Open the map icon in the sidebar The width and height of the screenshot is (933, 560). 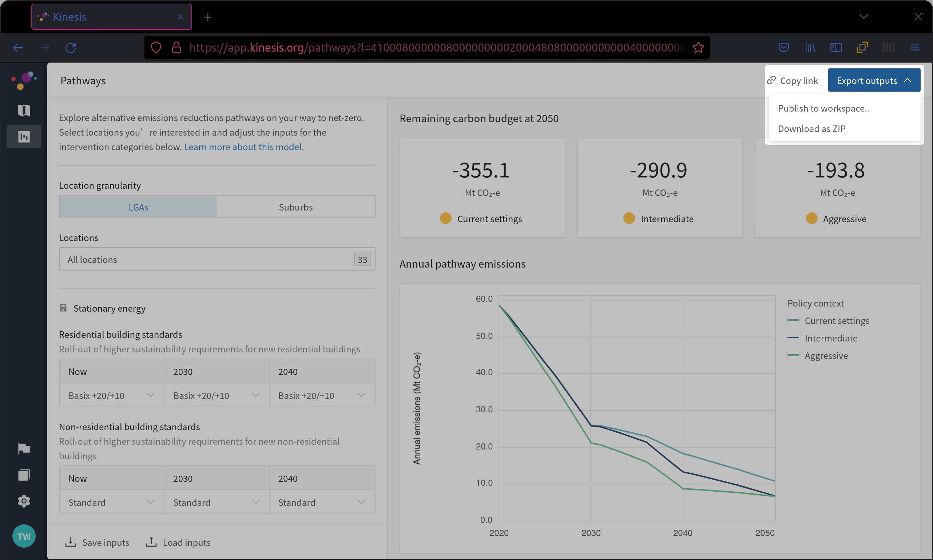pyautogui.click(x=24, y=110)
